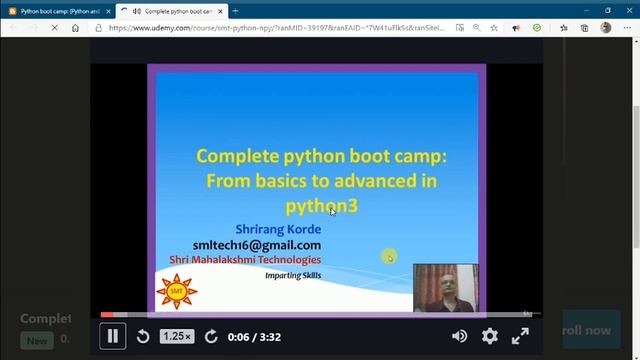Open the zoom magnifier in address bar
Viewport: 640px width, 360px height.
coord(477,28)
